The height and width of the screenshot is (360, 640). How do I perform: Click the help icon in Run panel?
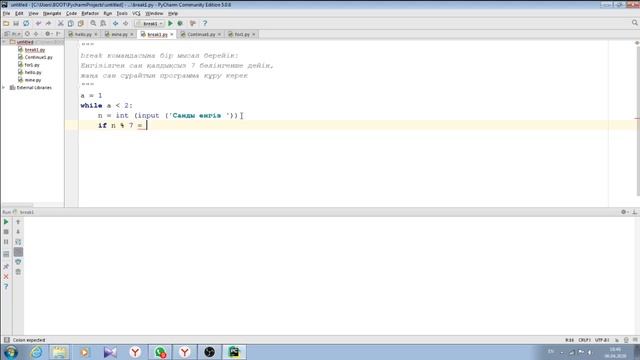[6, 287]
